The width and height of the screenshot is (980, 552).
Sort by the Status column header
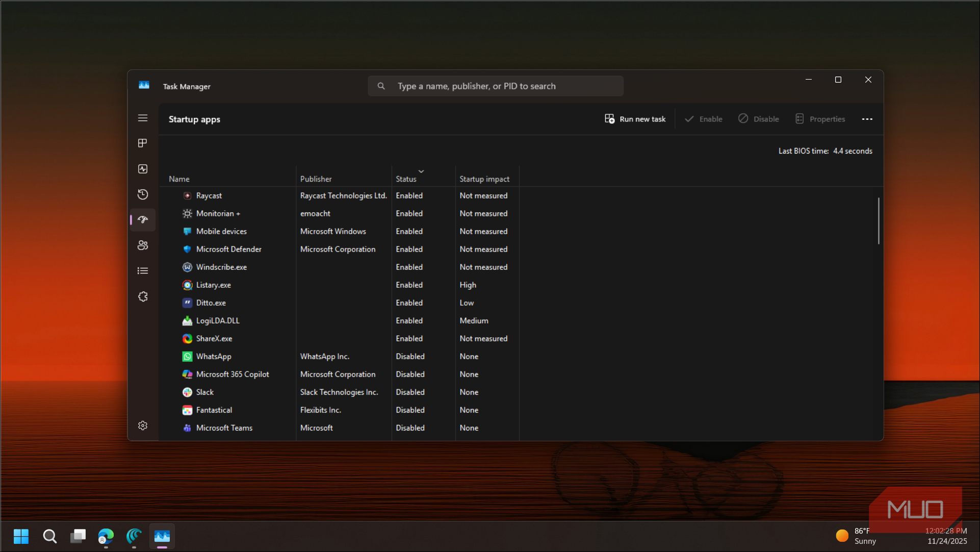(423, 179)
